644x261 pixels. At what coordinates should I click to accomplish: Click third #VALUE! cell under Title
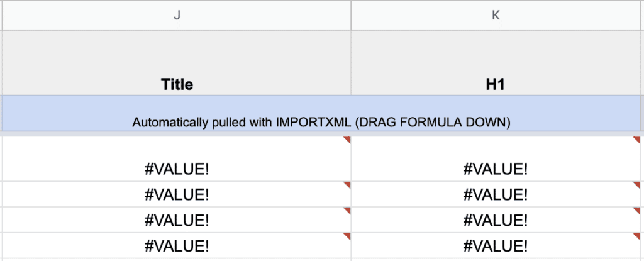point(177,219)
